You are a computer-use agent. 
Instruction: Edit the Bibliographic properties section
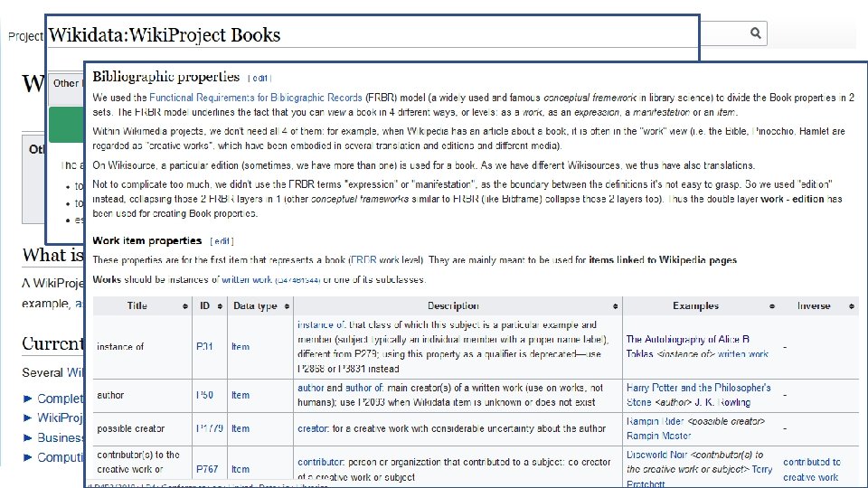coord(259,79)
